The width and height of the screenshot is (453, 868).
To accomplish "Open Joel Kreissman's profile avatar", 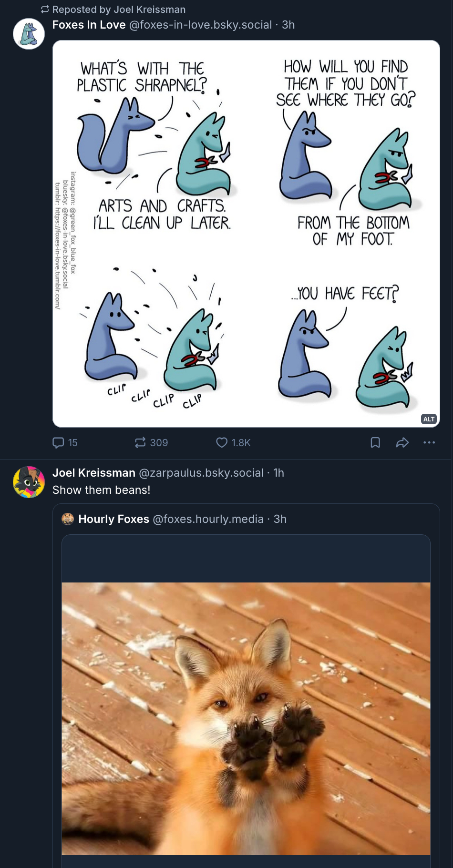I will point(29,482).
